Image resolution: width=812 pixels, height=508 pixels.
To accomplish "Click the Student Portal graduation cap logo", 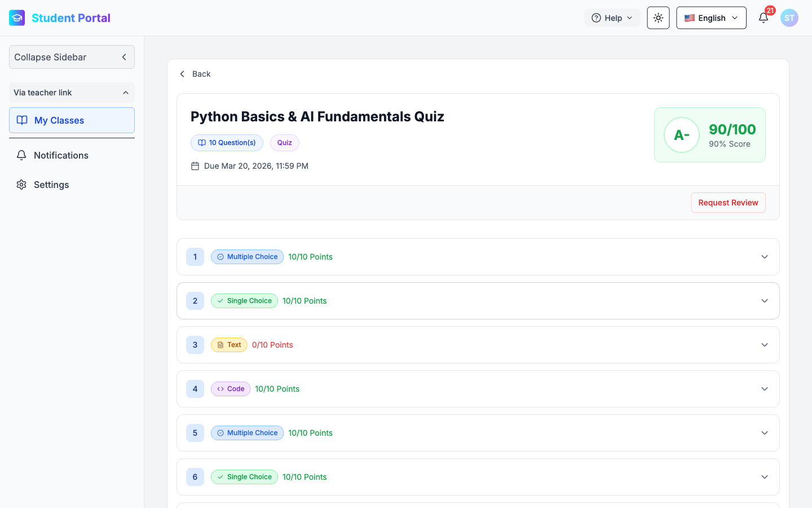I will [x=17, y=18].
